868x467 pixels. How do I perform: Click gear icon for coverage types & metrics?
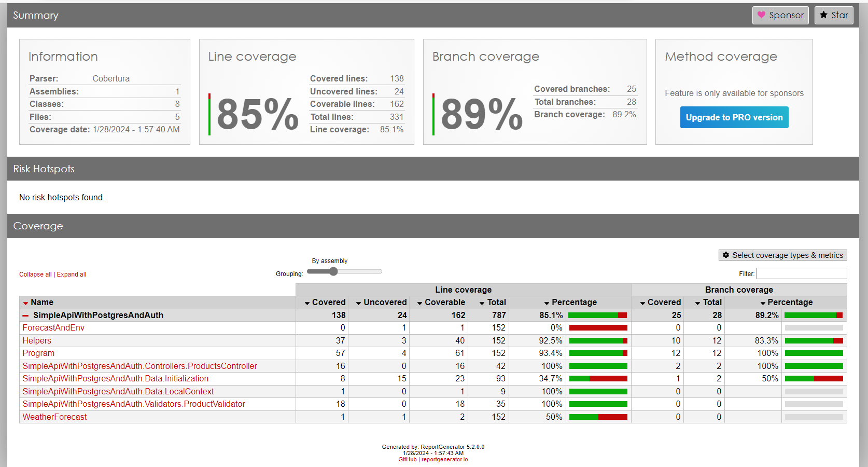pos(726,255)
